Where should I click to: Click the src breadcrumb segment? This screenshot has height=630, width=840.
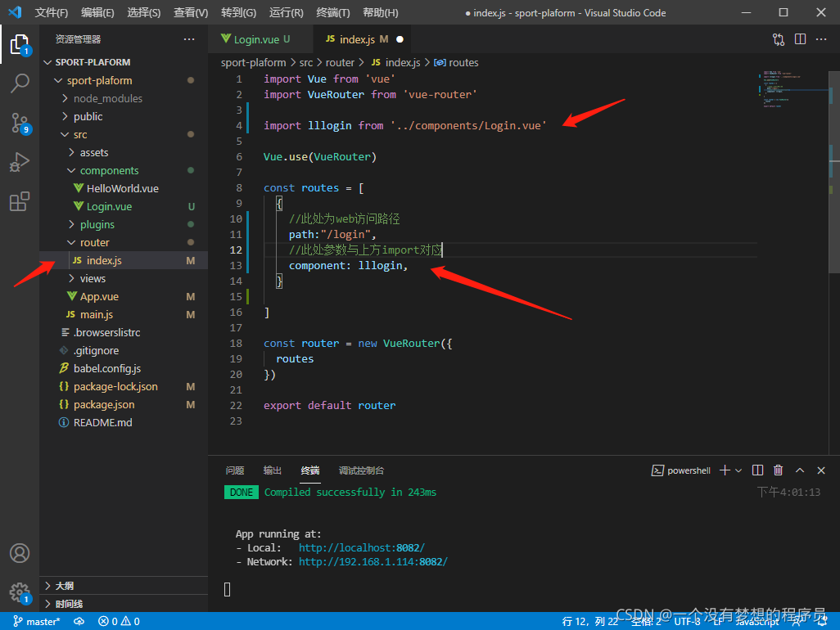306,63
